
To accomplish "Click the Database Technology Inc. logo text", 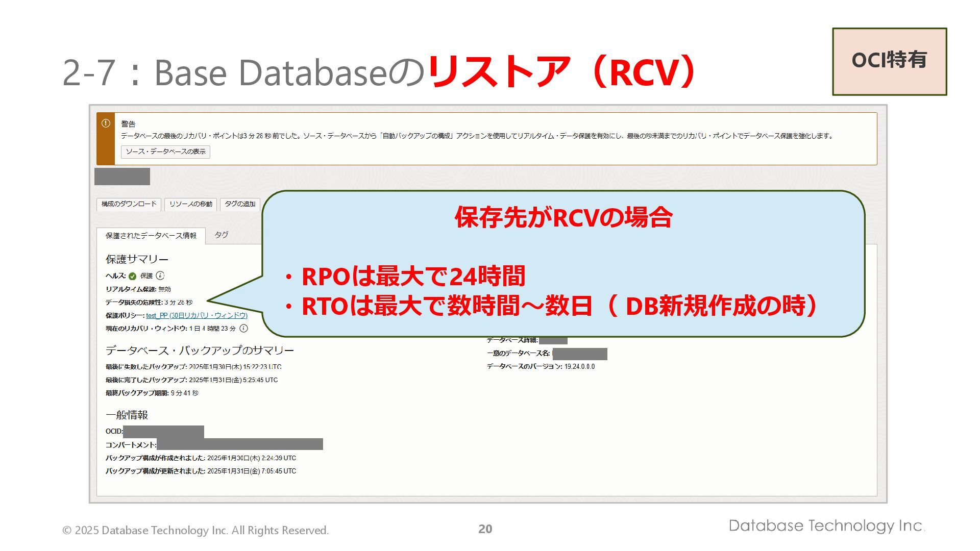I will [x=826, y=526].
